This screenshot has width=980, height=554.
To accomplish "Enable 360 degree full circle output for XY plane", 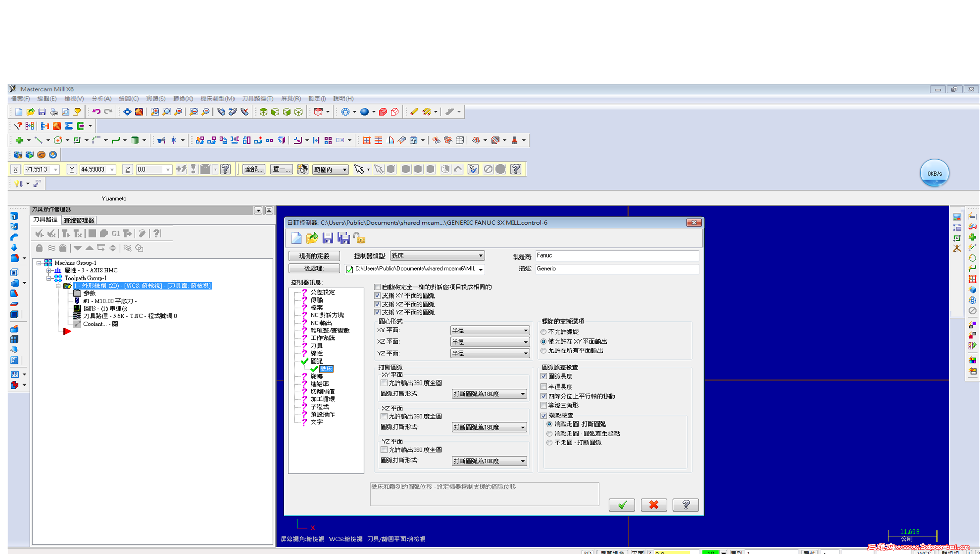I will [384, 383].
